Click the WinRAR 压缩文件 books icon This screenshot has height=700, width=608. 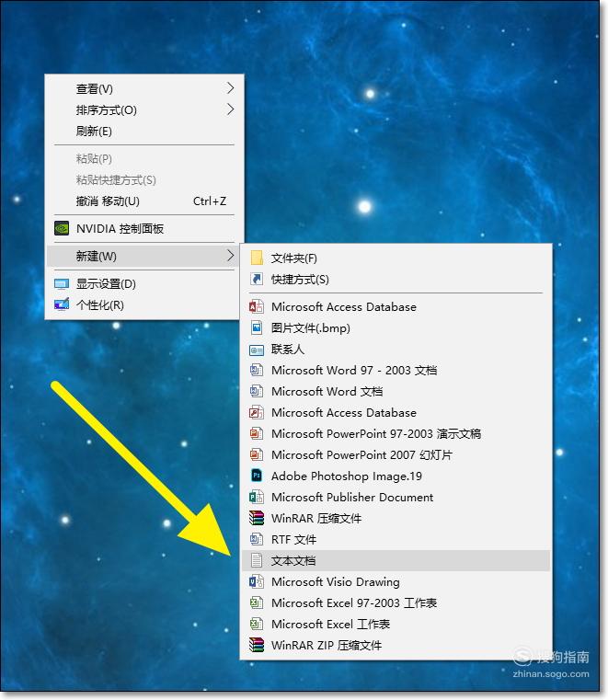coord(257,518)
